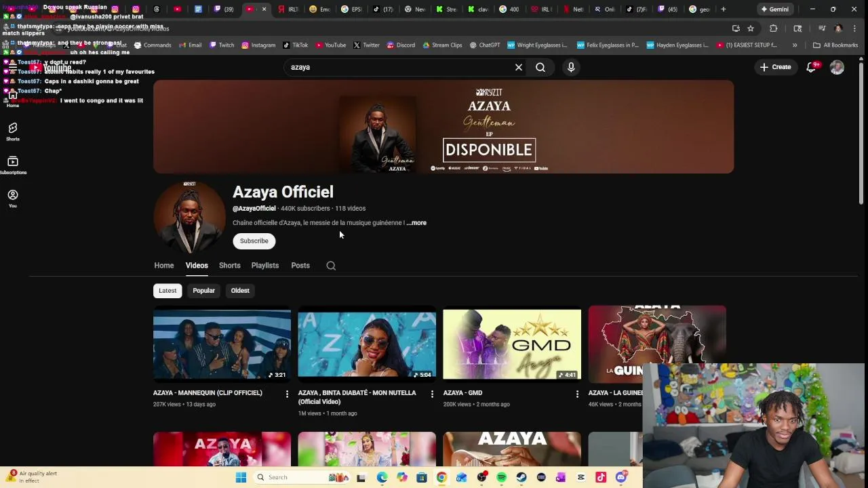Open OneNote from the taskbar
Screen dimensions: 868x488
(561, 477)
